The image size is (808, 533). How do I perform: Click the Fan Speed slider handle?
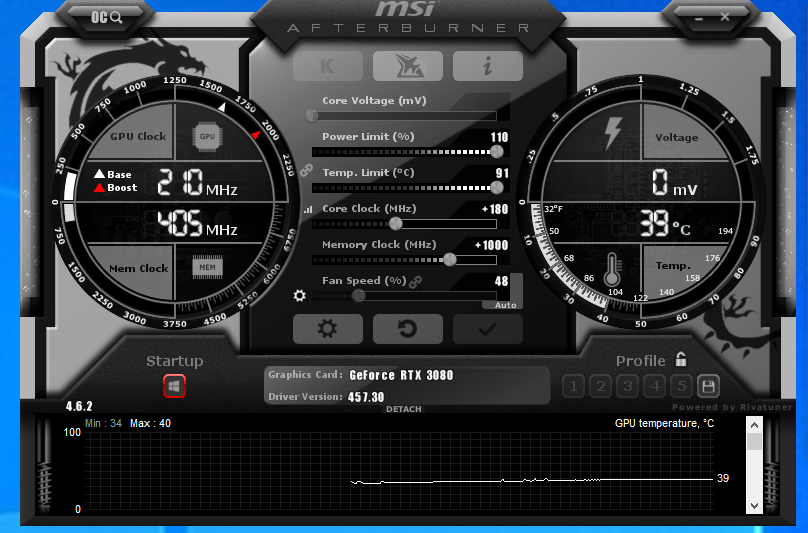[x=359, y=295]
